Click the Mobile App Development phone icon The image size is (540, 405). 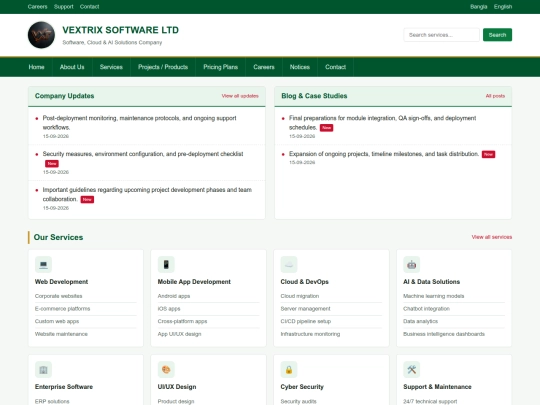coord(166,264)
